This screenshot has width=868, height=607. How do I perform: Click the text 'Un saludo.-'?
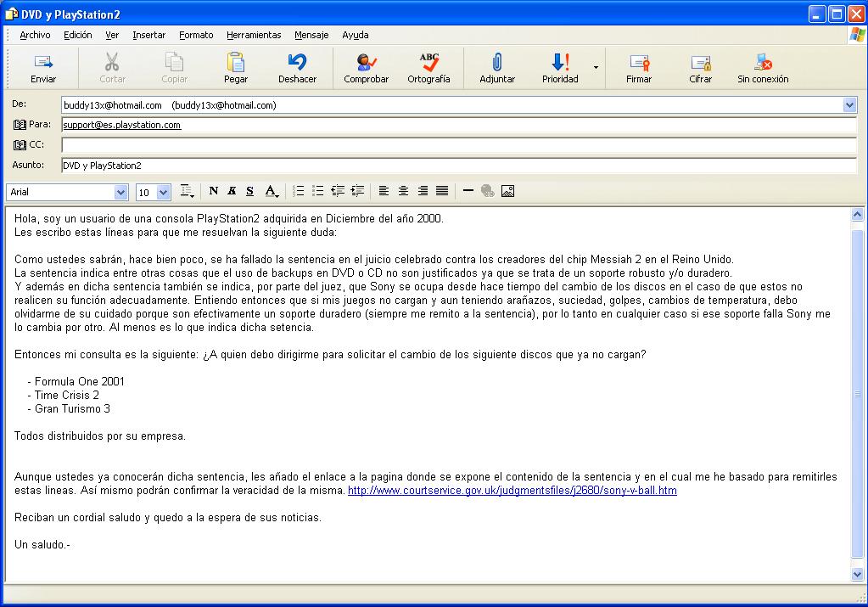(42, 544)
